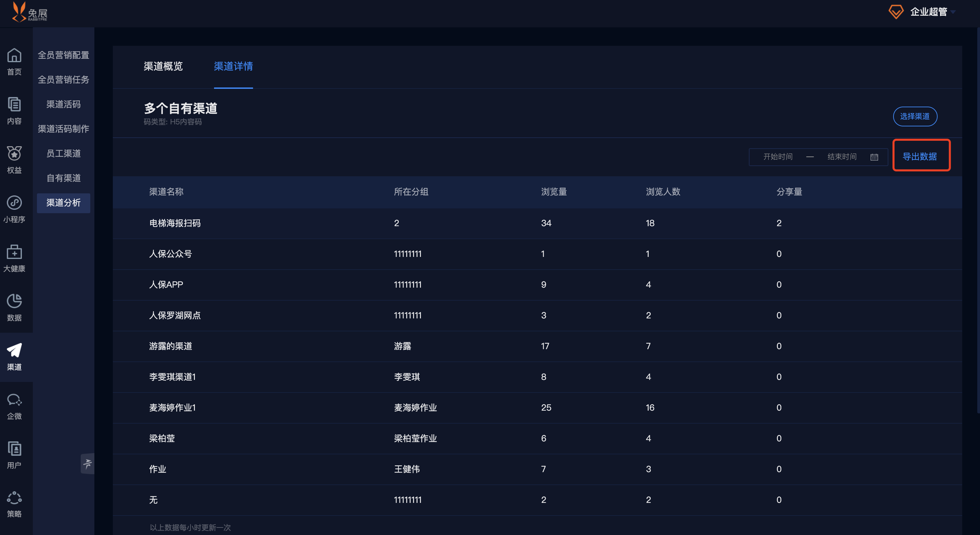980x535 pixels.
Task: Select 渠道分析 in the submenu
Action: pyautogui.click(x=64, y=203)
